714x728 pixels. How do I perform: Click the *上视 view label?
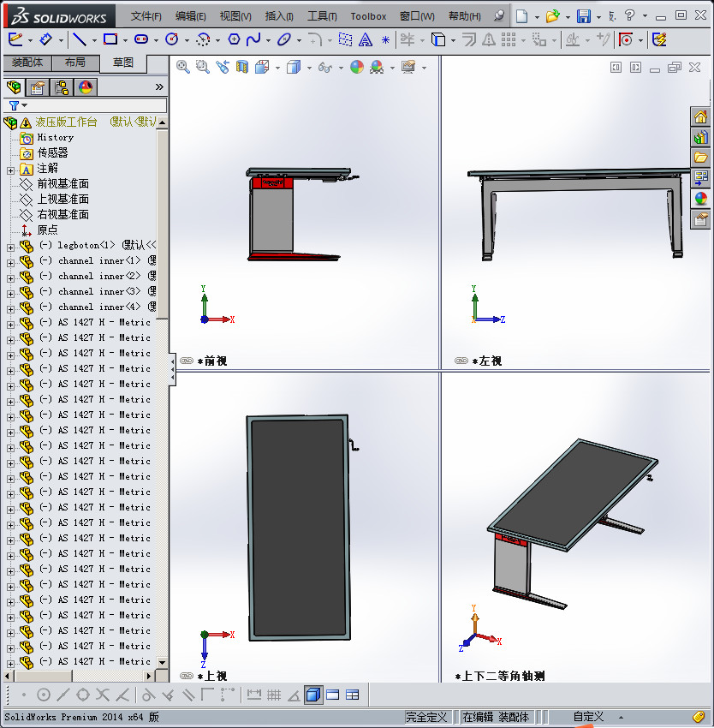(x=212, y=676)
